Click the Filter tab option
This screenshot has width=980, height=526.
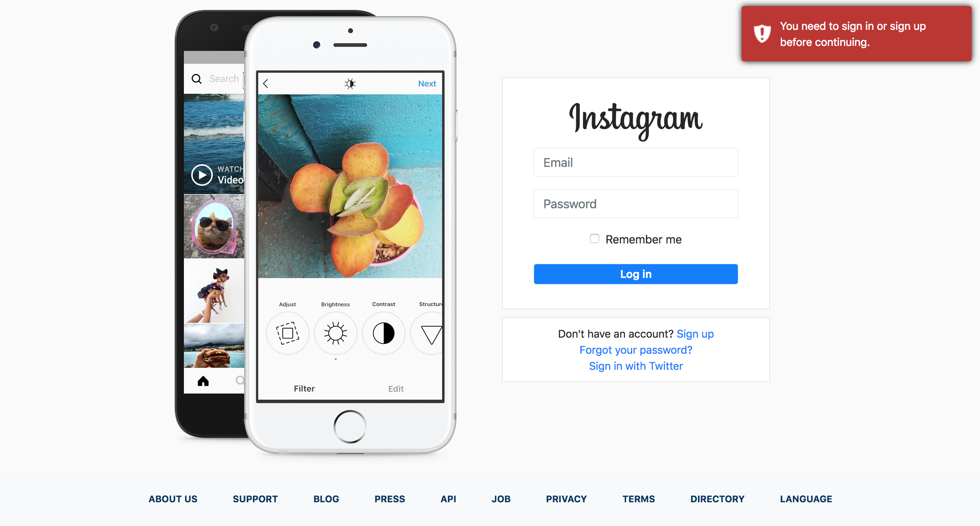pyautogui.click(x=303, y=389)
